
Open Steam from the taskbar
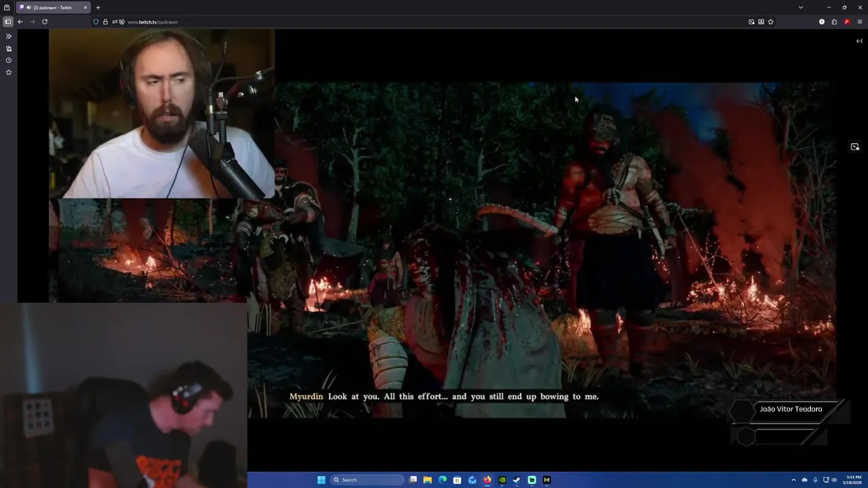517,480
